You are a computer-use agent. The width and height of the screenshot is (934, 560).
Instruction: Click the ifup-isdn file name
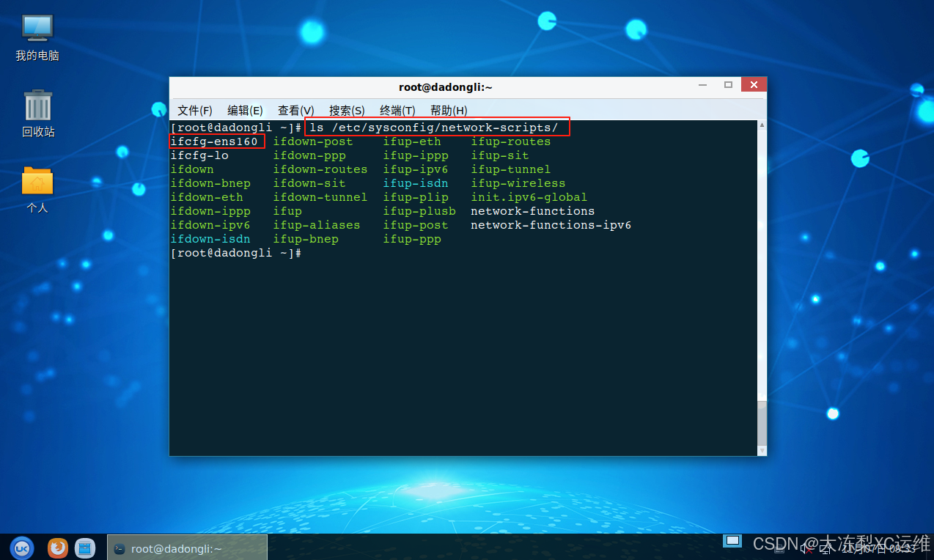click(416, 183)
